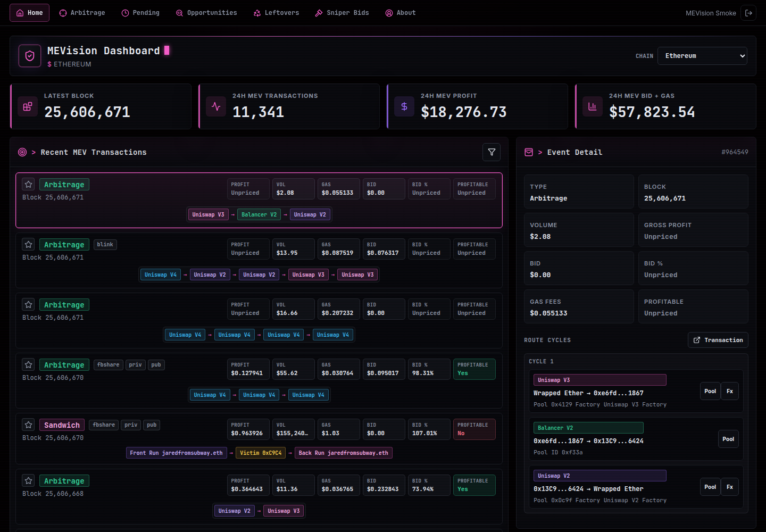Click fbshare tag on the Sandwich row
The height and width of the screenshot is (532, 766).
click(x=104, y=425)
